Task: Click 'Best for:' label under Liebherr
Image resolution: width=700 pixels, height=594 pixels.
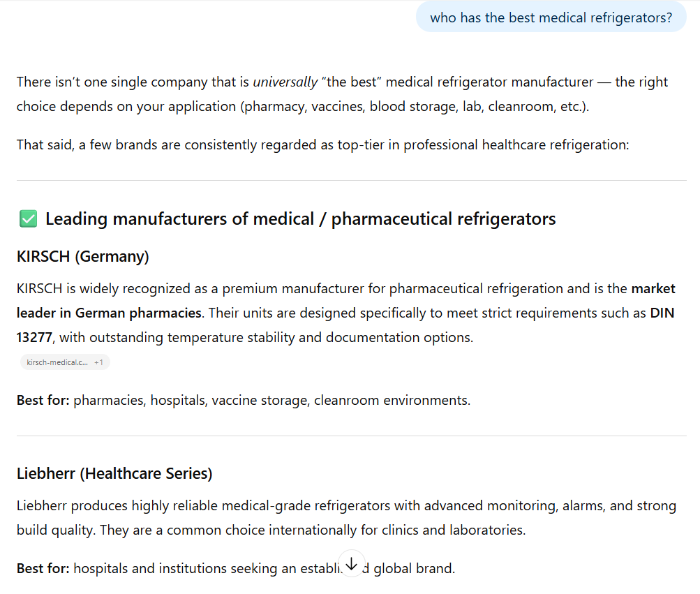Action: pos(43,568)
